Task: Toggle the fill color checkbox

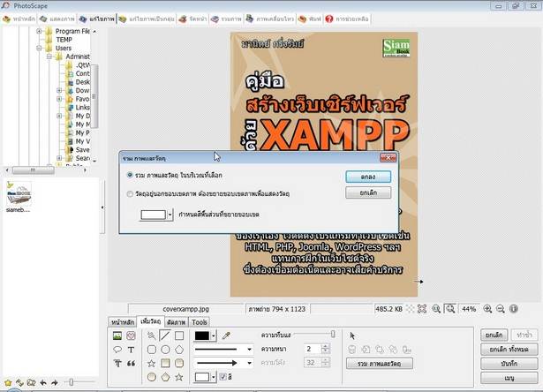Action: pyautogui.click(x=223, y=377)
